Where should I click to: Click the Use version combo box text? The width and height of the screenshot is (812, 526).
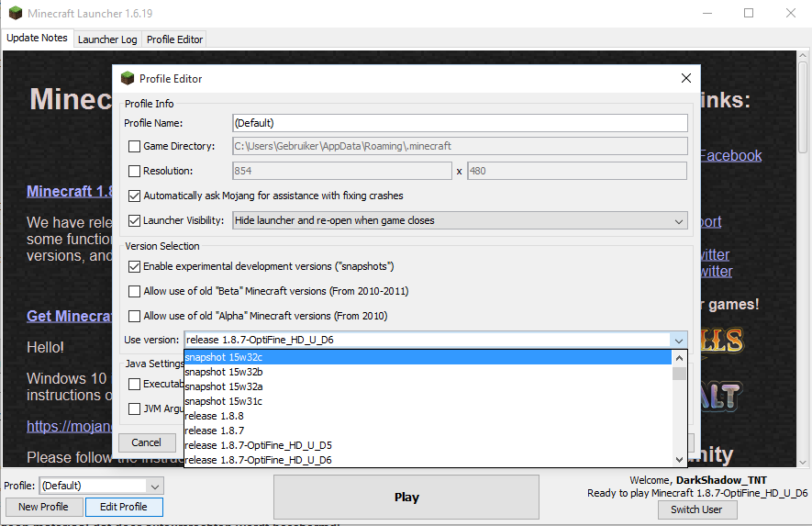428,340
